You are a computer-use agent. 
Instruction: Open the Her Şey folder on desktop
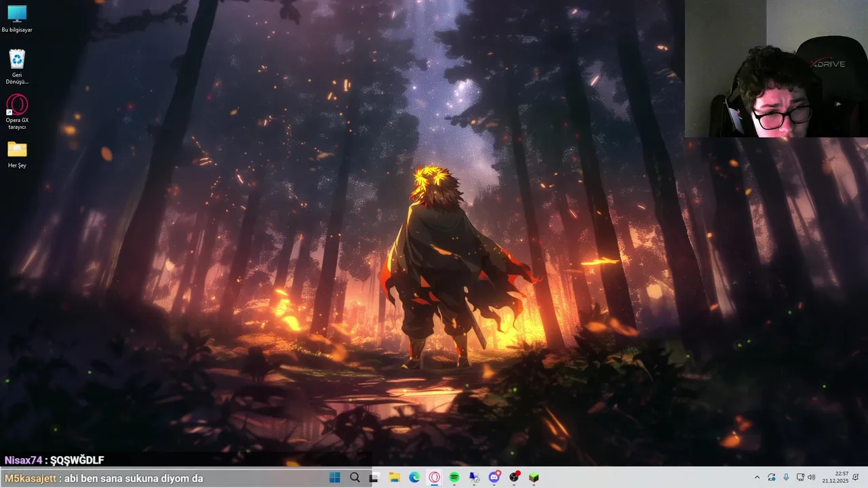[17, 154]
